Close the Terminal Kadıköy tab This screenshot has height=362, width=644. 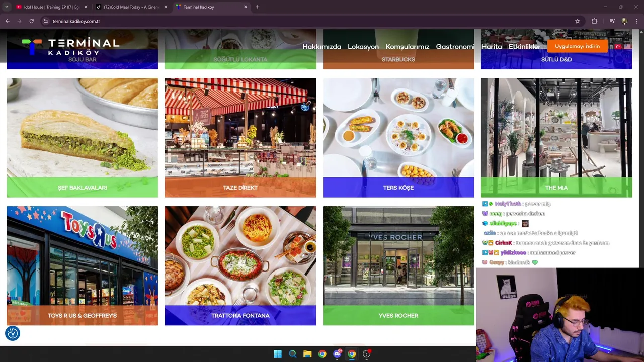pos(246,7)
